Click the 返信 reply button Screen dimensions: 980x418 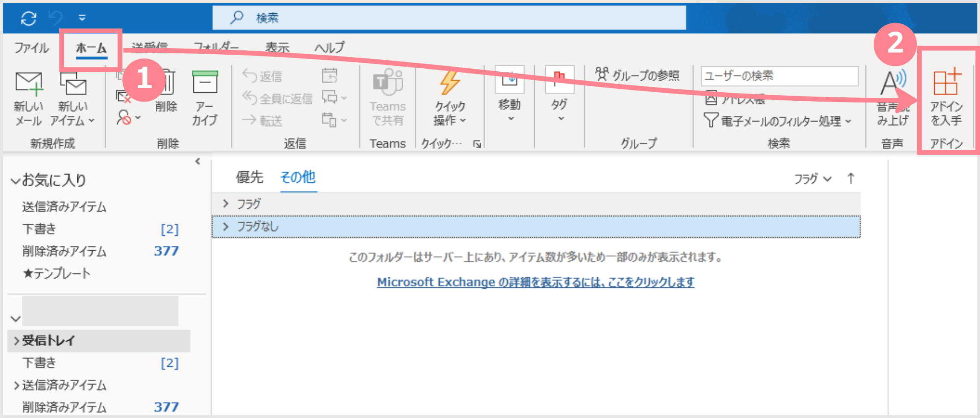point(263,76)
